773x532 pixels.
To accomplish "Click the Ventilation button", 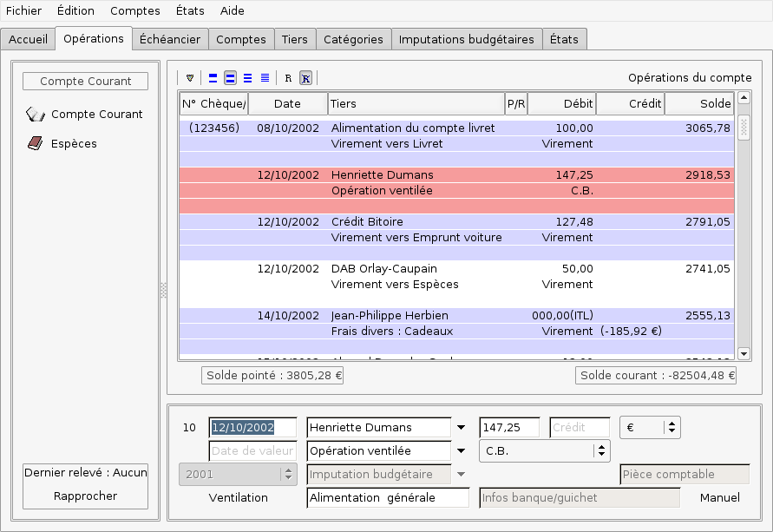I will tap(239, 498).
